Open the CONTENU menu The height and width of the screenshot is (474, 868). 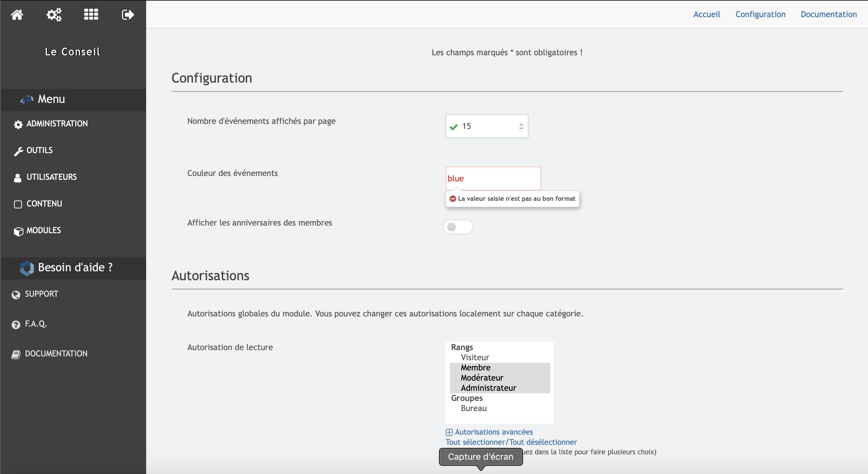tap(44, 204)
